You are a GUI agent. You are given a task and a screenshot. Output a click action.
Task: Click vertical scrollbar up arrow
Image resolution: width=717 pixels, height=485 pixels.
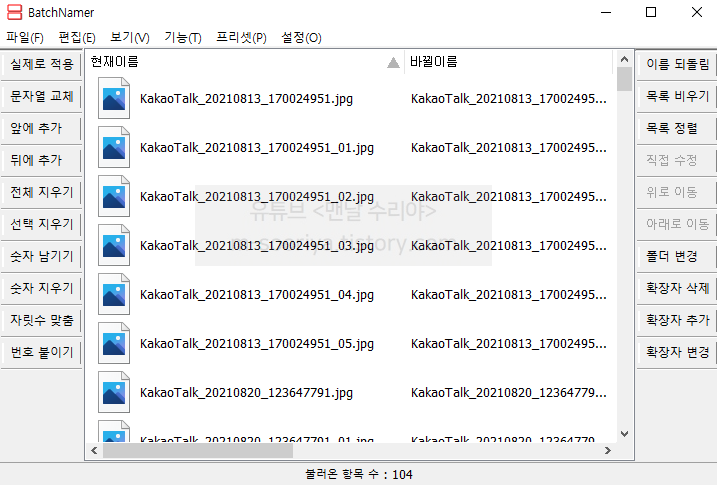click(x=624, y=59)
